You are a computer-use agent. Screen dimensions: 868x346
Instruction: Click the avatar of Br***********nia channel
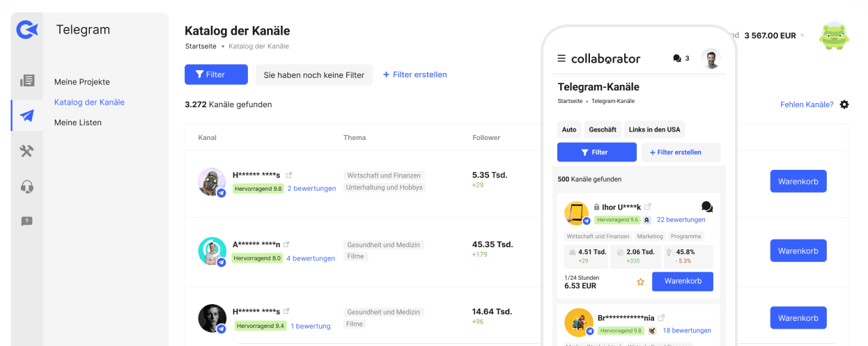[578, 322]
